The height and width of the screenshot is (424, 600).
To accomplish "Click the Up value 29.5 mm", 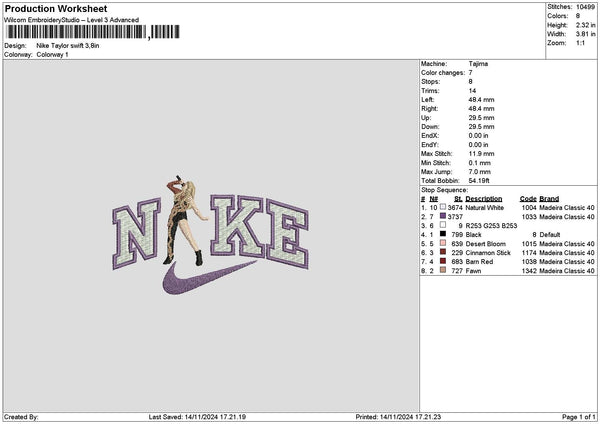I will (x=481, y=118).
